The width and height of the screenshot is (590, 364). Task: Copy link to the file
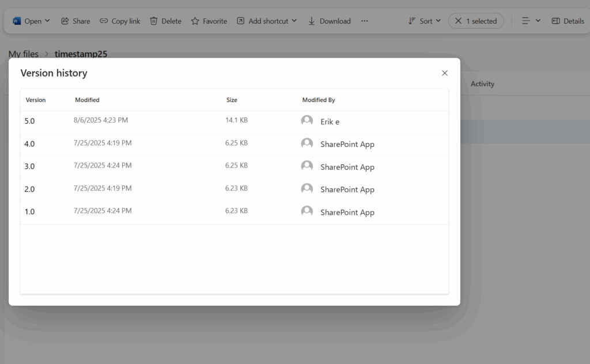tap(119, 21)
